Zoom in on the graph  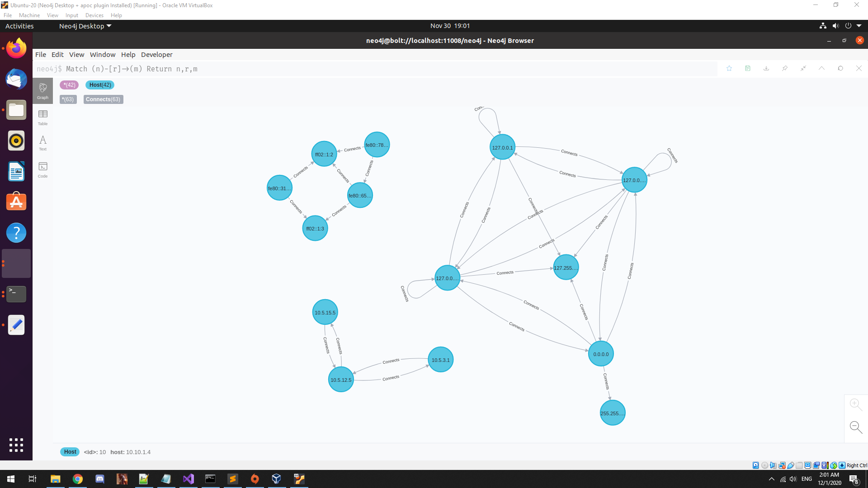coord(855,404)
